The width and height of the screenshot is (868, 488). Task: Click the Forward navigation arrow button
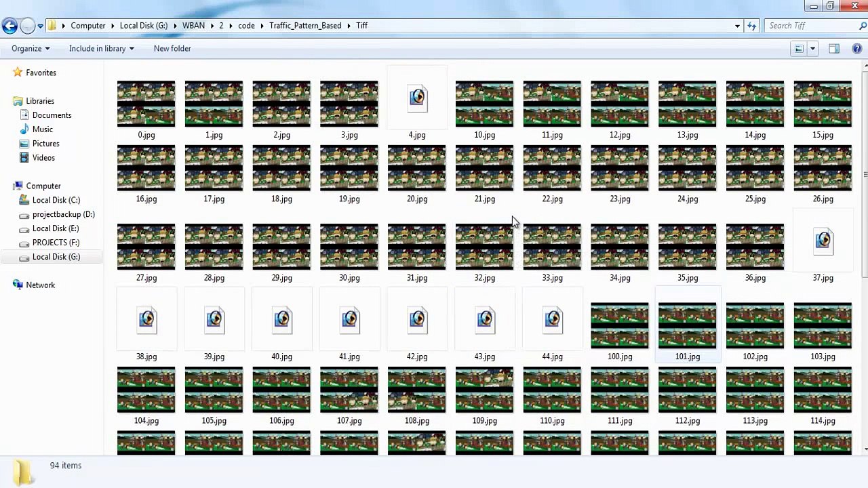[27, 26]
